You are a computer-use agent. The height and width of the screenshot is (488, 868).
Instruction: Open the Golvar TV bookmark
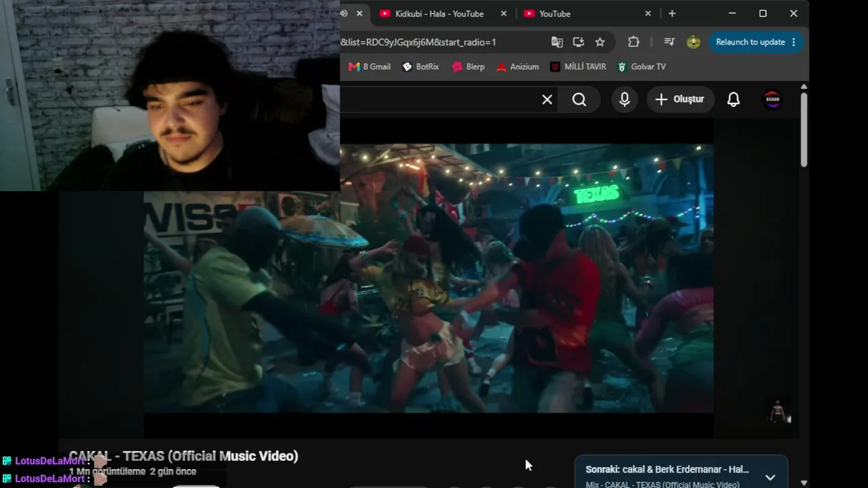(x=642, y=66)
